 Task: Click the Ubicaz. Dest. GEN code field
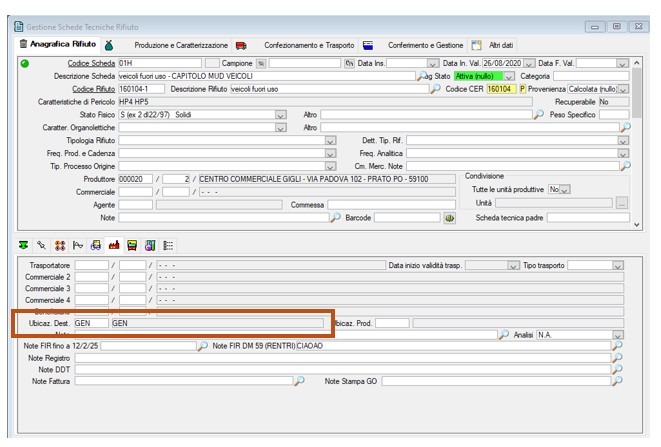[90, 323]
